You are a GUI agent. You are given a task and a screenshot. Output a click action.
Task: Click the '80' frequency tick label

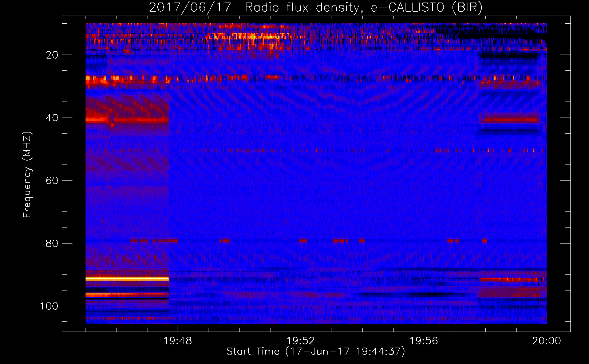click(x=52, y=243)
